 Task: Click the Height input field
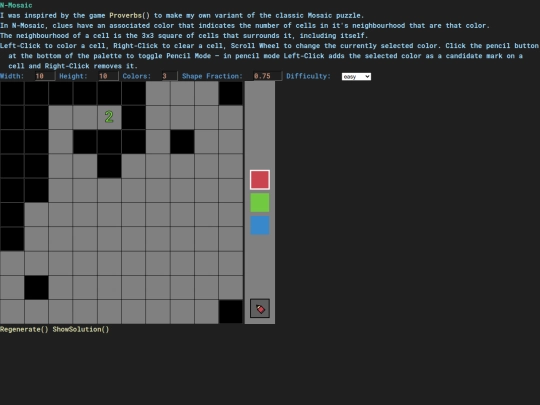click(x=108, y=76)
